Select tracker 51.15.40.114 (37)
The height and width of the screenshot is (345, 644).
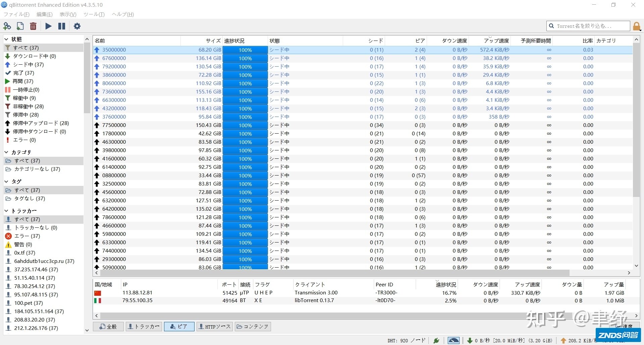point(44,278)
